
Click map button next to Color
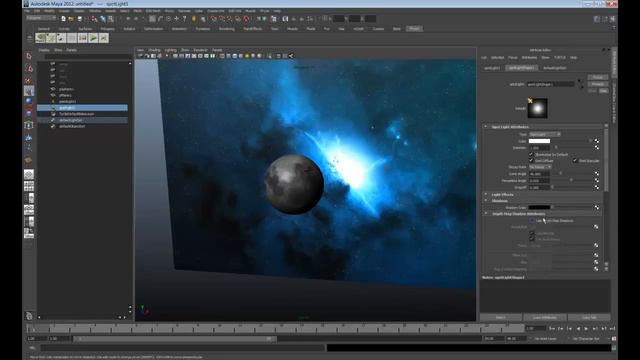(x=597, y=141)
